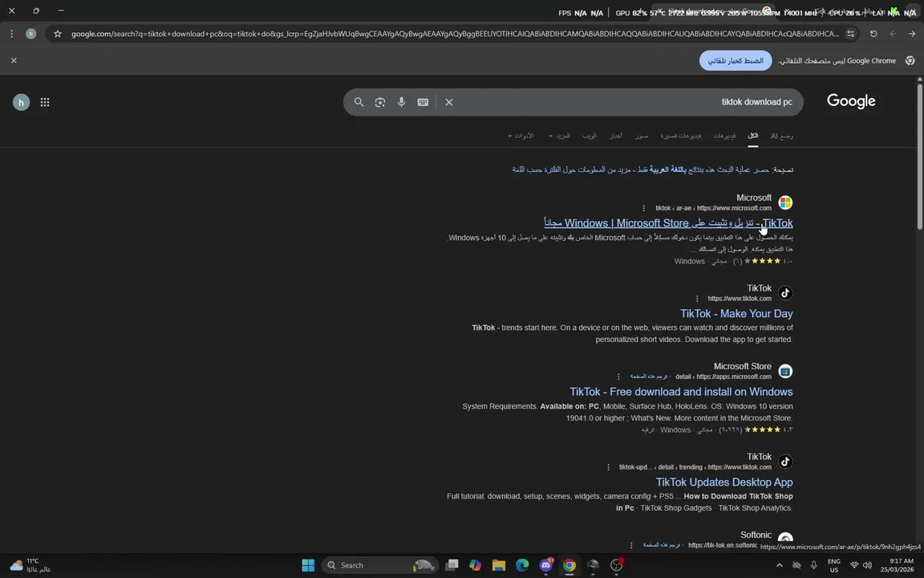The height and width of the screenshot is (578, 924).
Task: Switch to the 'وضع AI' tab
Action: (781, 136)
